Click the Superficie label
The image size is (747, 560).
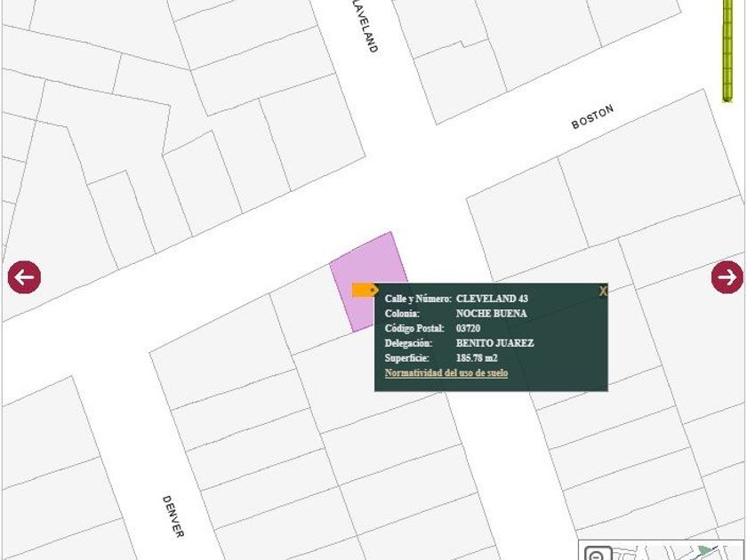(407, 357)
